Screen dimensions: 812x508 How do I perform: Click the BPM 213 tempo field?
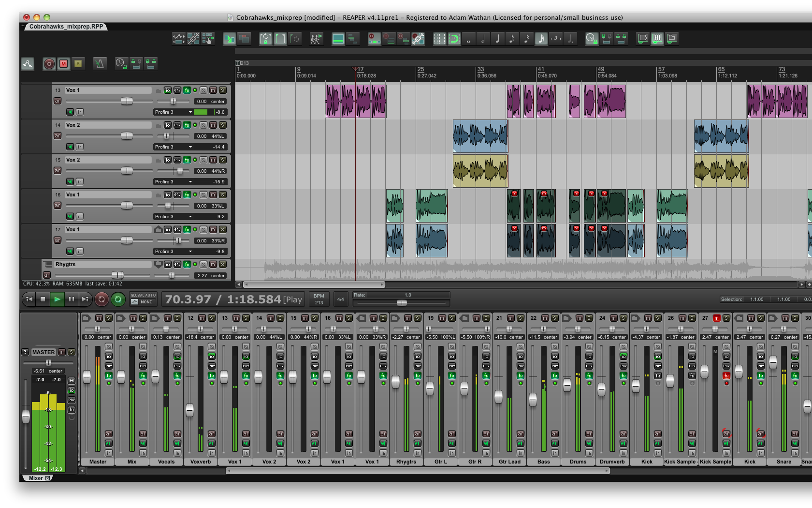319,299
